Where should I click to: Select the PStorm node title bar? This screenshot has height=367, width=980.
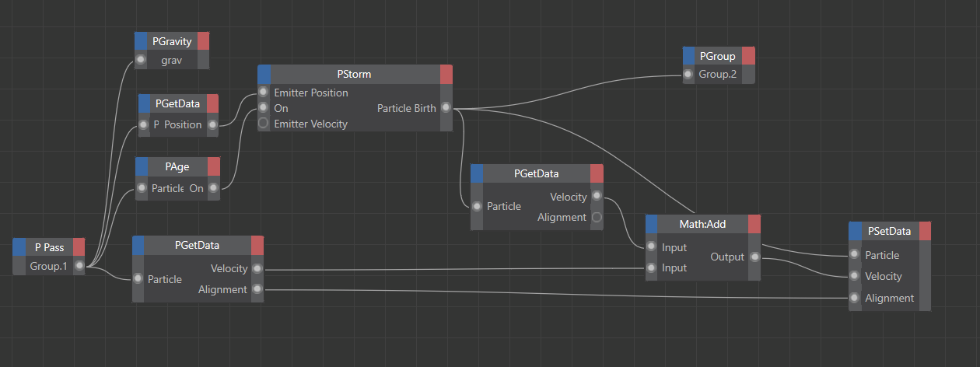[x=355, y=74]
